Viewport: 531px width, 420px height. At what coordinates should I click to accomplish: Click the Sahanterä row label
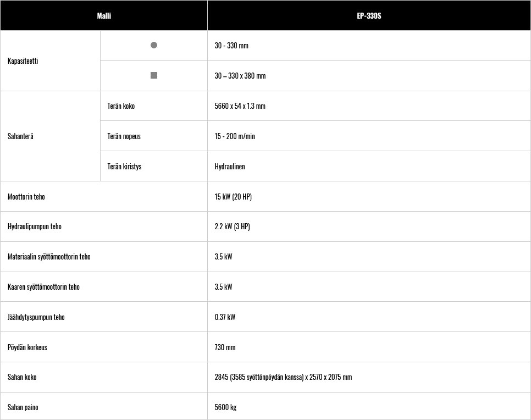[20, 136]
